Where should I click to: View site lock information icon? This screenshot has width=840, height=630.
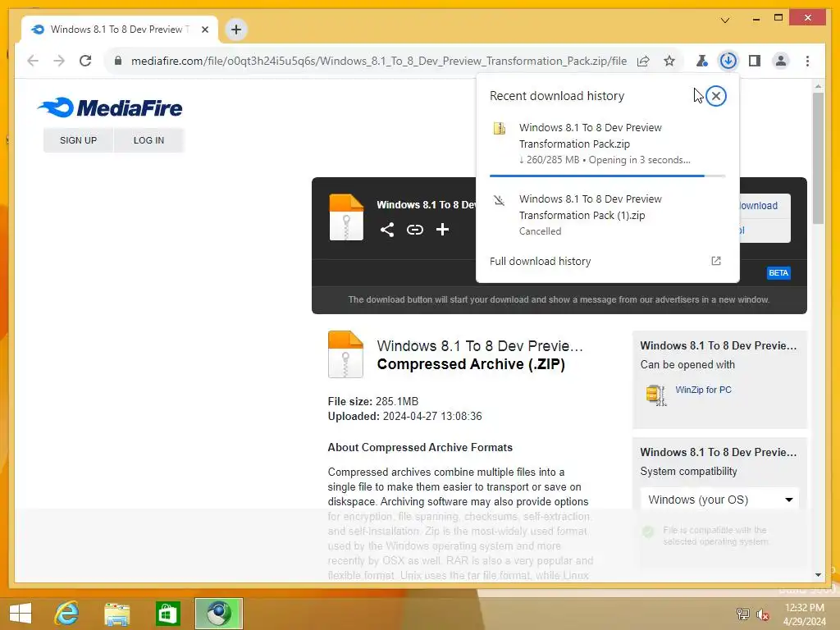(x=118, y=61)
